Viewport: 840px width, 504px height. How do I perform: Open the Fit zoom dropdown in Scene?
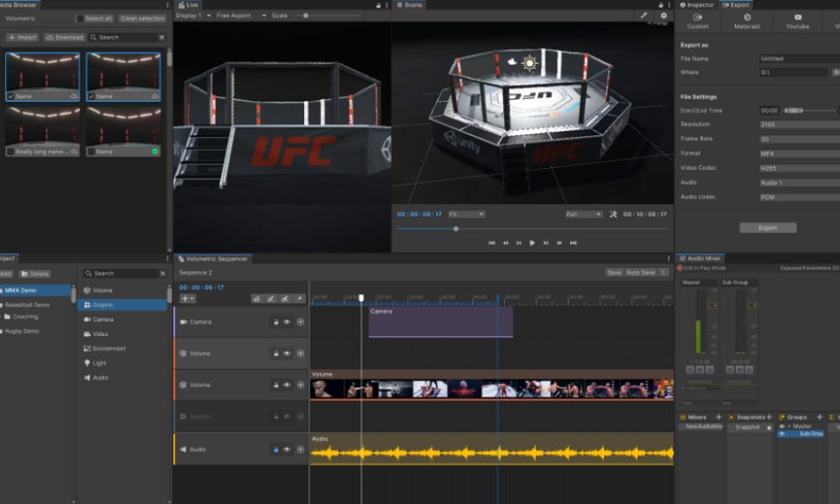[466, 214]
